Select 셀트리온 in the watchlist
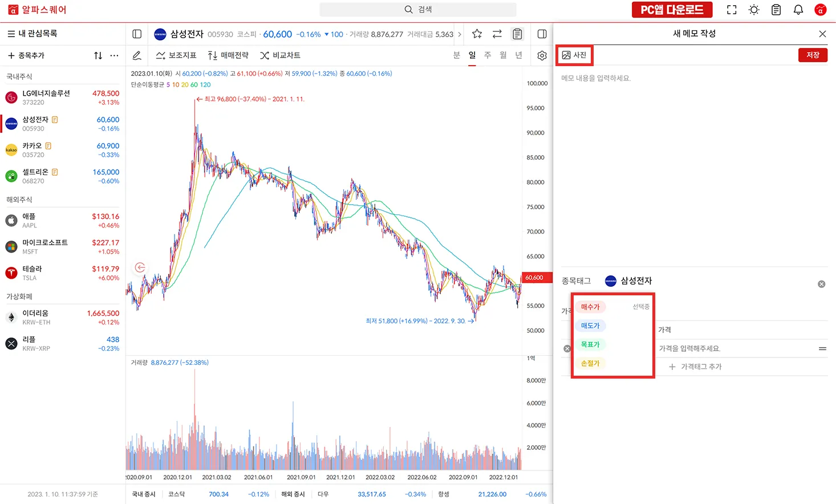Viewport: 836px width, 504px height. (x=63, y=176)
